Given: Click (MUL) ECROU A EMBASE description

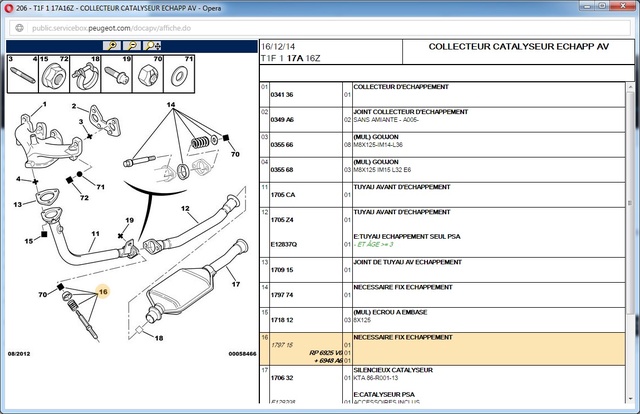Looking at the screenshot, I should coord(390,312).
